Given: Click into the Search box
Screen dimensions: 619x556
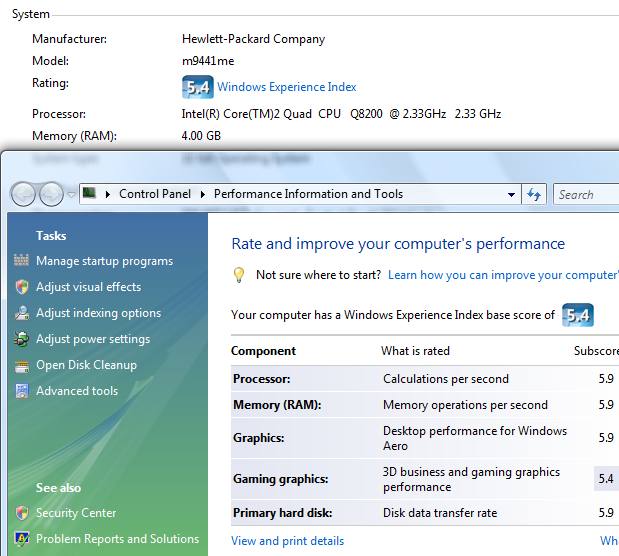Looking at the screenshot, I should 586,194.
